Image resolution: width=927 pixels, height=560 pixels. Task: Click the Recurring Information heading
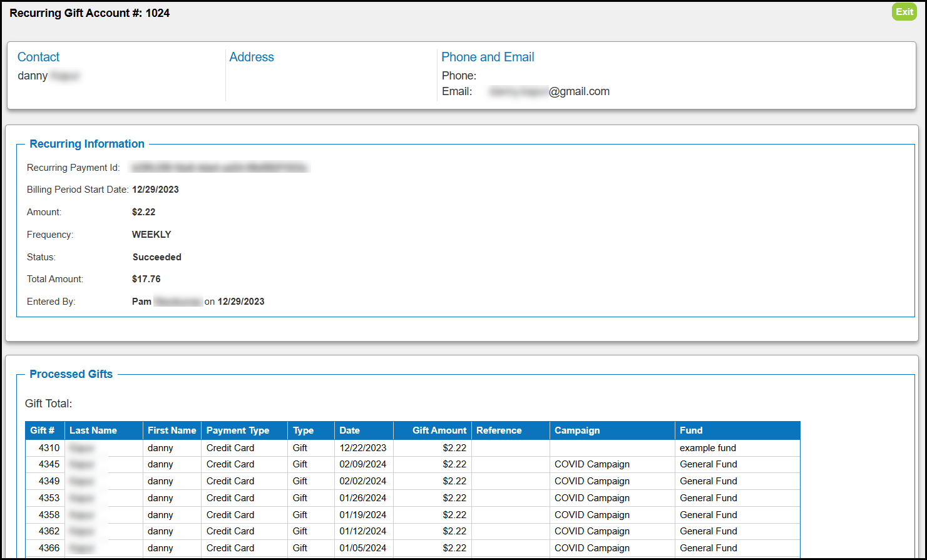(x=87, y=144)
